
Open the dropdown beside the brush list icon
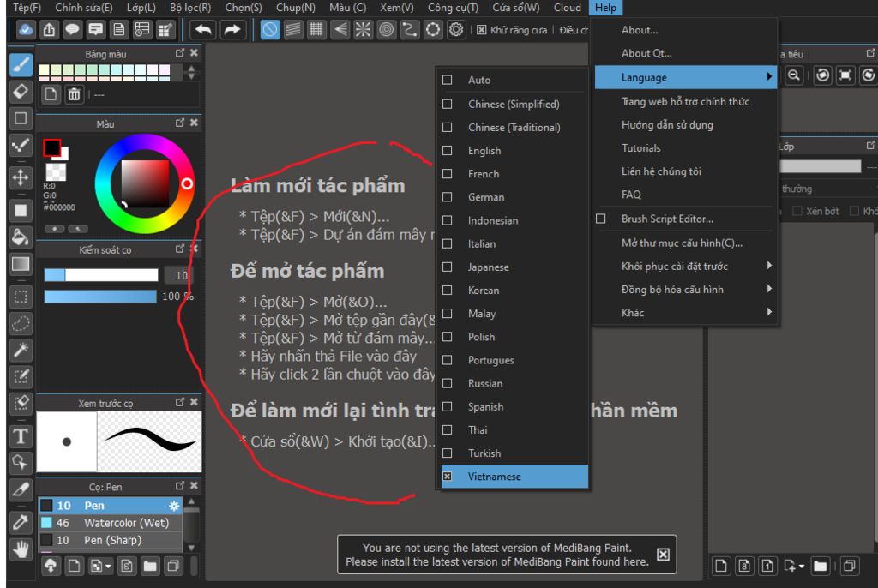pyautogui.click(x=108, y=567)
